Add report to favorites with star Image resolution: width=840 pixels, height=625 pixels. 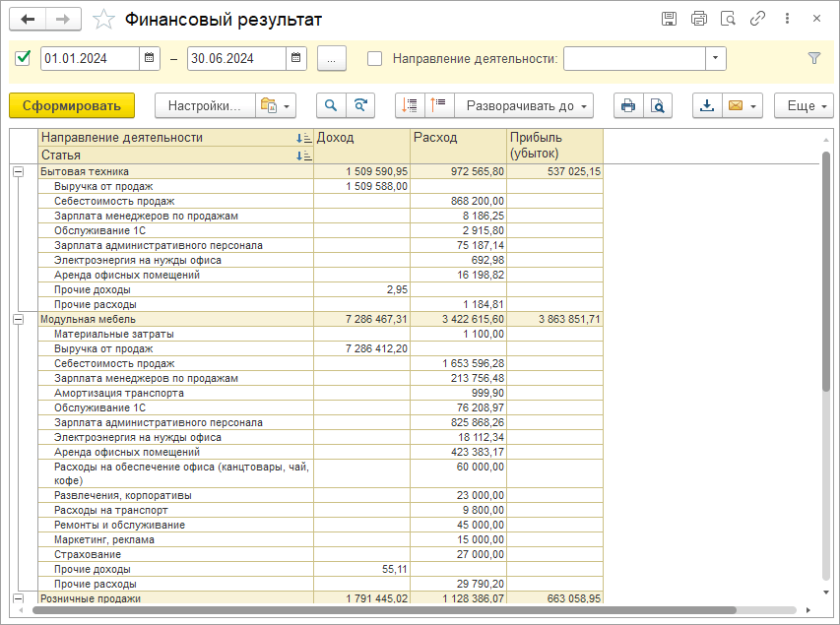103,19
